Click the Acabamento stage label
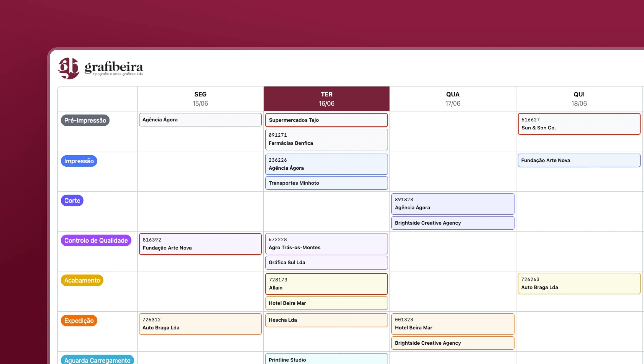Image resolution: width=644 pixels, height=364 pixels. pyautogui.click(x=82, y=280)
